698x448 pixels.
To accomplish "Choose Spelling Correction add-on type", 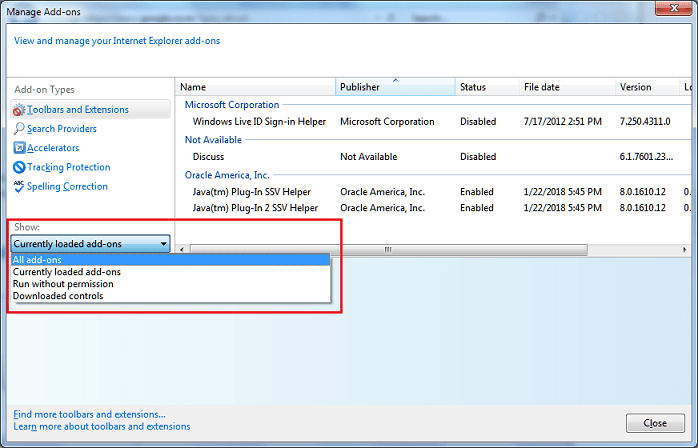I will (67, 186).
